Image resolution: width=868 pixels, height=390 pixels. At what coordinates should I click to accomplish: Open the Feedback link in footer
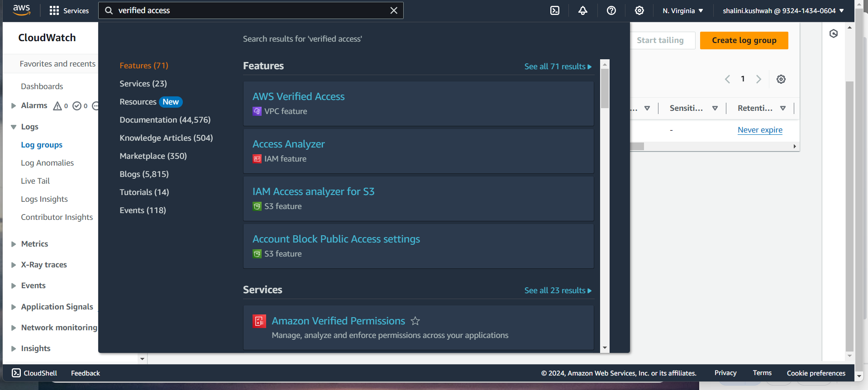(x=86, y=373)
